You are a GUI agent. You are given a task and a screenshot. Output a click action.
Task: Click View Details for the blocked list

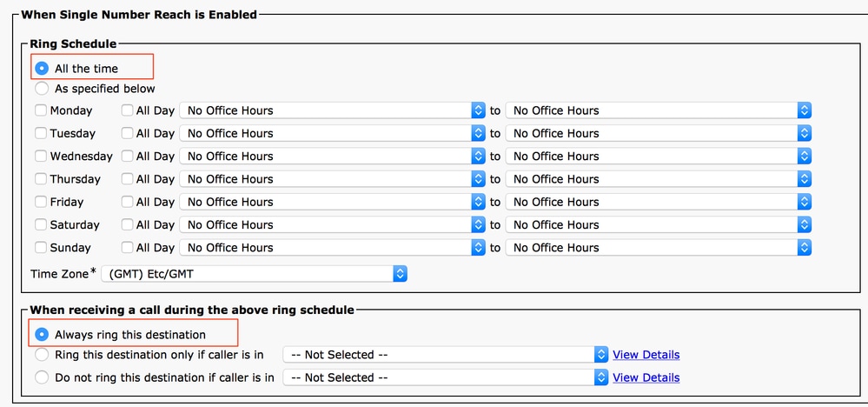pyautogui.click(x=646, y=377)
